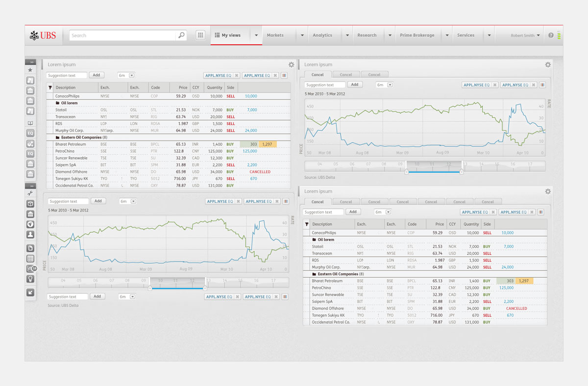
Task: Open the chart icon with the 18 badge
Action: (30, 268)
